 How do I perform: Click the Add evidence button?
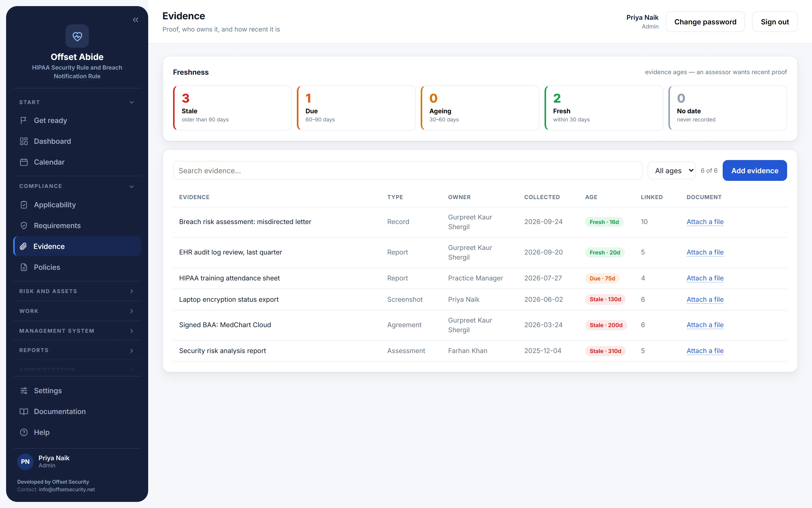(755, 171)
